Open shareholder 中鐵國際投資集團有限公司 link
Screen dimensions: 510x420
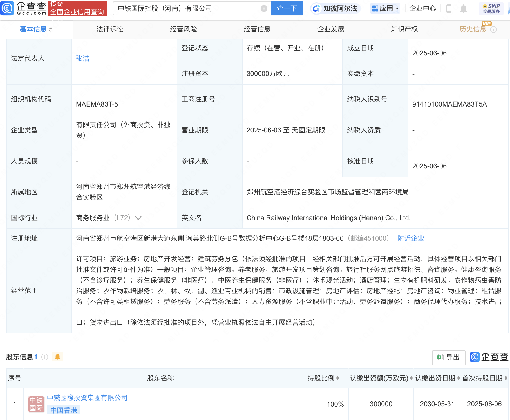pos(87,398)
